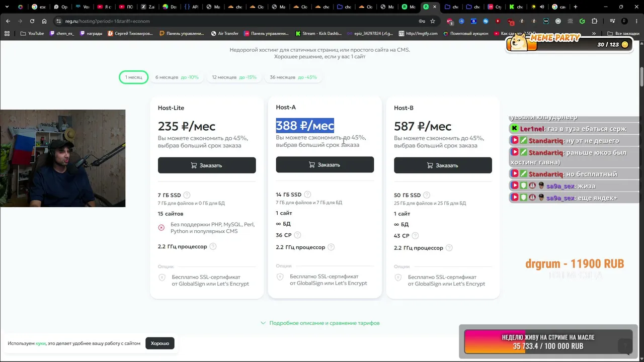Screen dimensions: 644x362
Task: Show info for Host-Lite 2.2 ГГц процессор
Action: [x=213, y=246]
